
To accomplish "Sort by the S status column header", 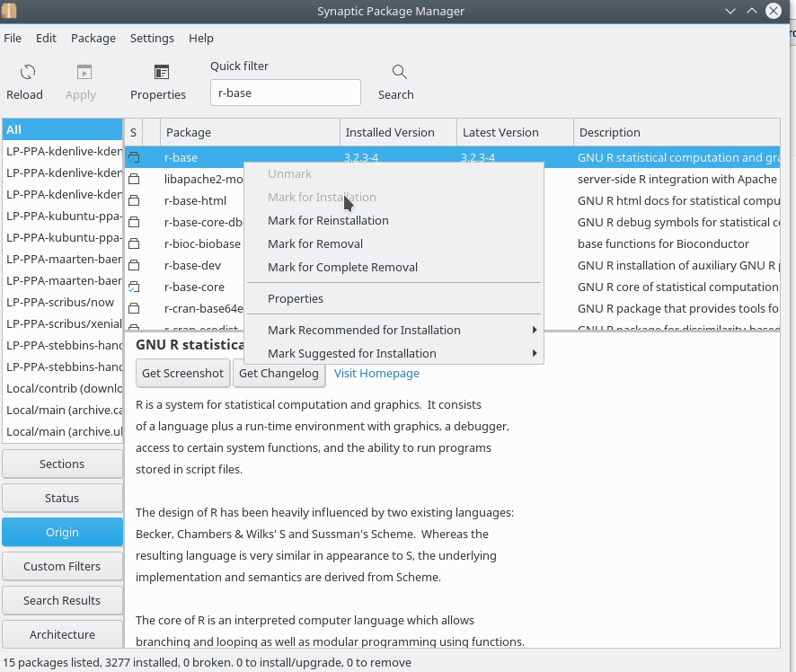I will click(x=134, y=132).
